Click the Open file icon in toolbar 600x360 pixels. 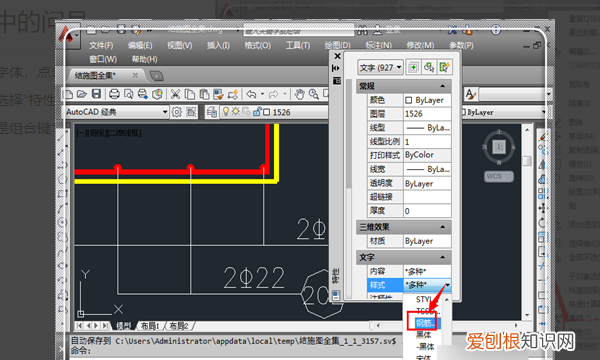(x=82, y=94)
